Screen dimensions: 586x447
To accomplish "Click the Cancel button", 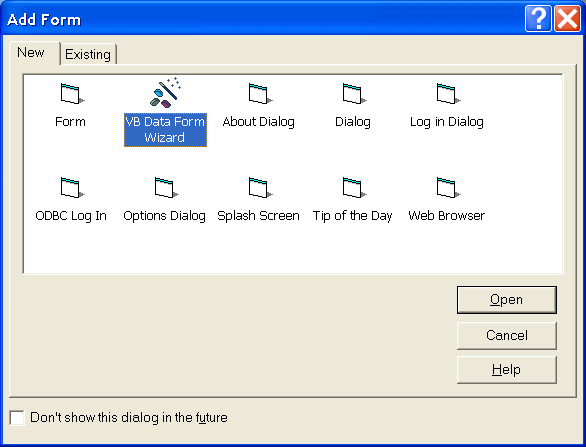I will pyautogui.click(x=507, y=336).
